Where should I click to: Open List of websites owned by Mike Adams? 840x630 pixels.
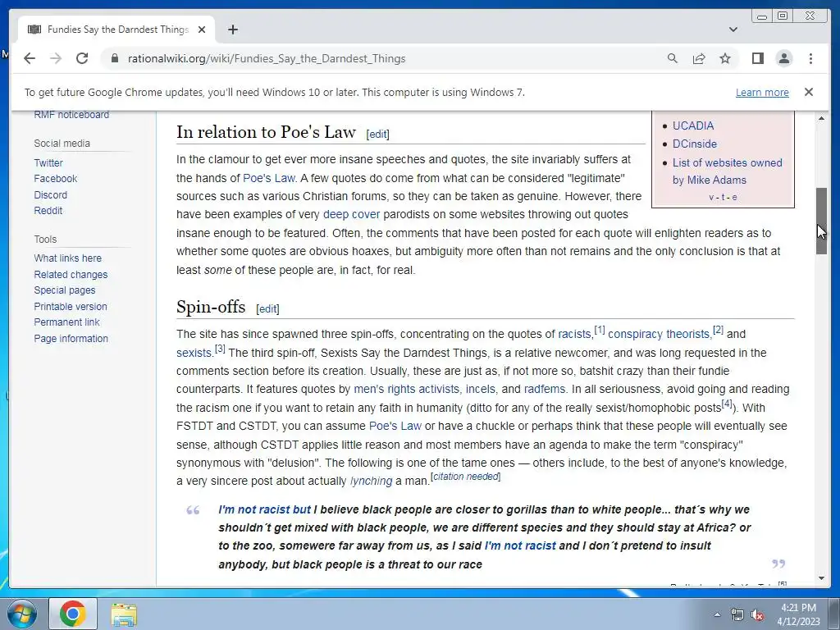pos(727,171)
